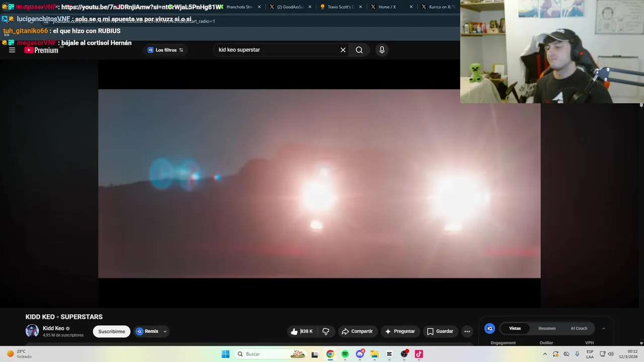Dislike the video with thumbs down
The height and width of the screenshot is (362, 644).
point(326,331)
